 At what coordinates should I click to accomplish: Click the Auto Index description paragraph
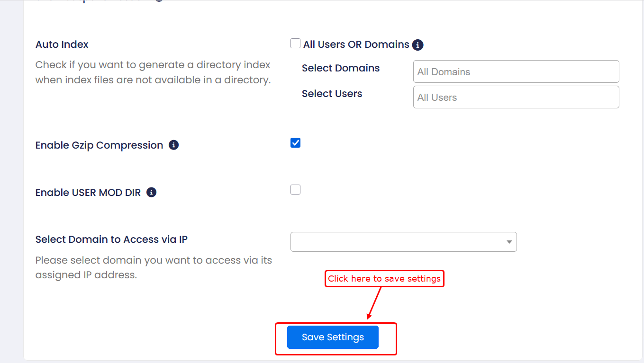153,72
